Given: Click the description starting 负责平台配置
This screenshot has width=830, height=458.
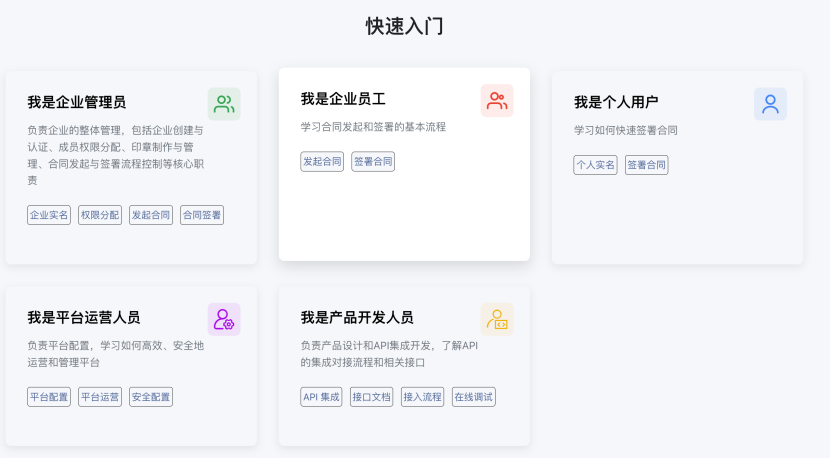Looking at the screenshot, I should point(115,354).
